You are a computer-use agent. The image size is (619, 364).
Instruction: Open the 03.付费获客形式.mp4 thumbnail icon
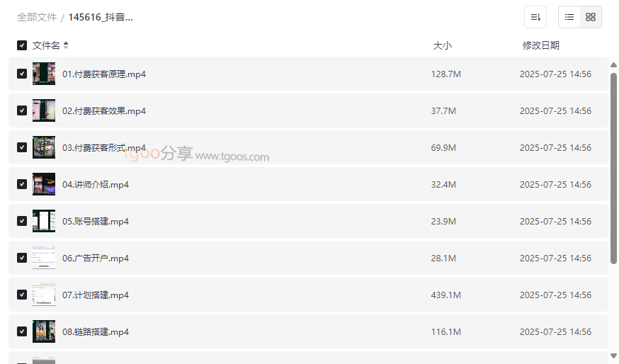(44, 148)
